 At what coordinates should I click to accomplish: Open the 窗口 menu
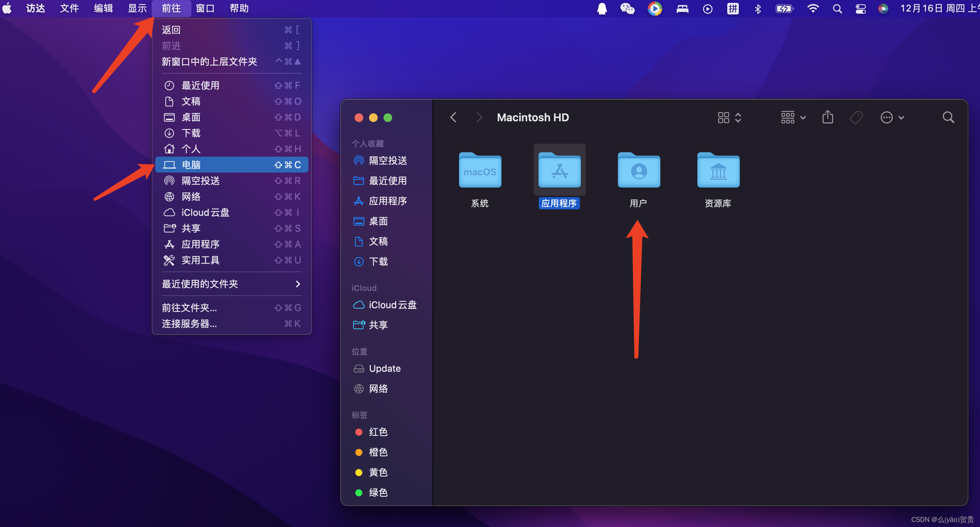pyautogui.click(x=205, y=8)
